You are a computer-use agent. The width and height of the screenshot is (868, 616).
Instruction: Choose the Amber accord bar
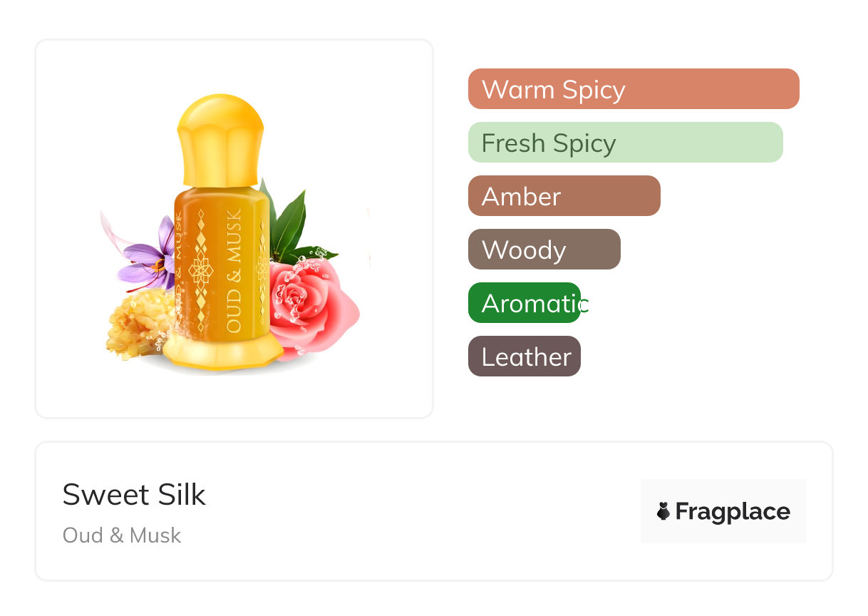pos(564,196)
